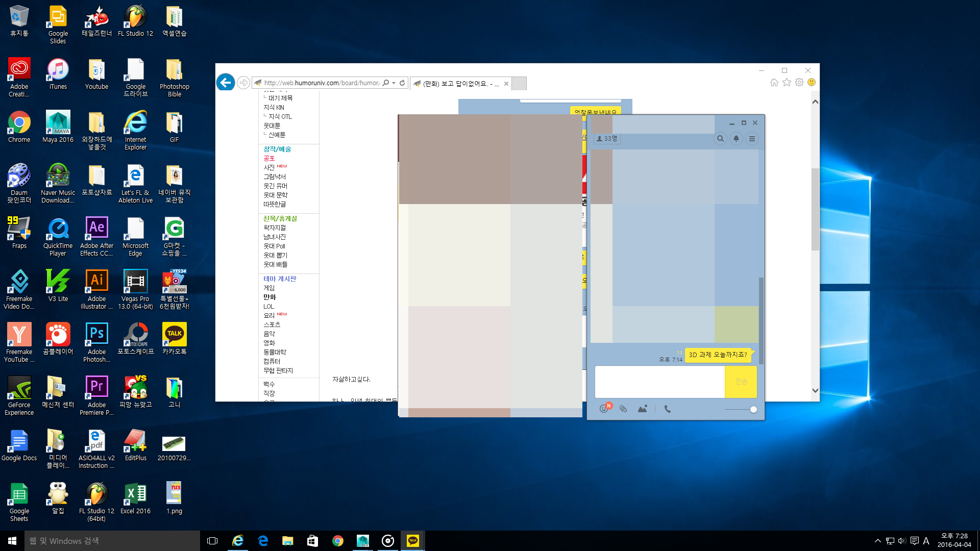Click the 전송 send button

[x=741, y=382]
